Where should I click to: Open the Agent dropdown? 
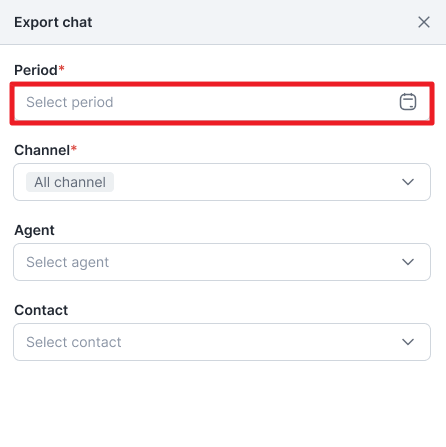point(222,262)
